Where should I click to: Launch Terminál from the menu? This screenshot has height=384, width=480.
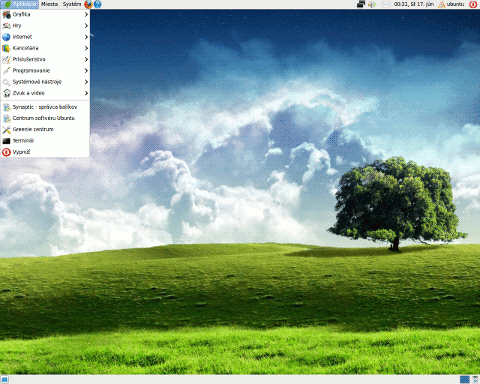coord(45,141)
